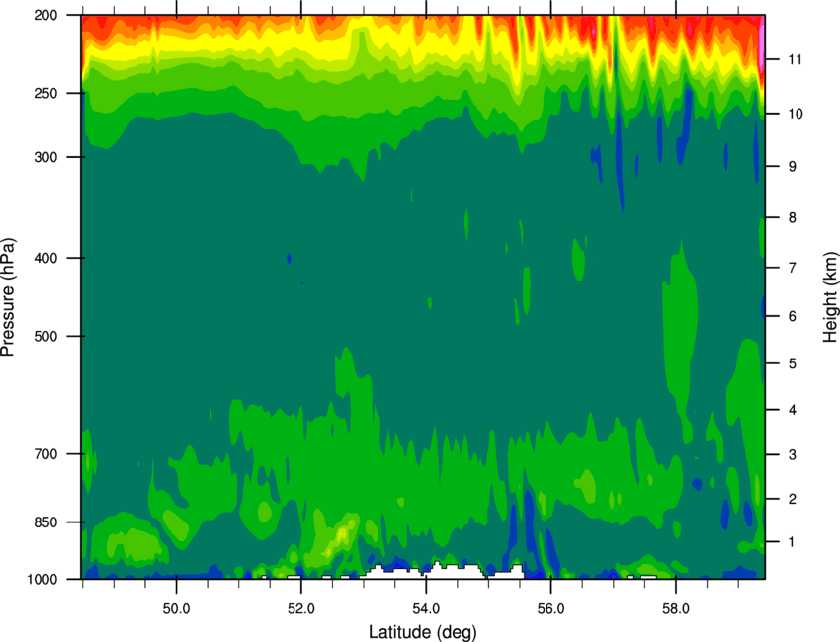Click the 1000 pressure tick label
The width and height of the screenshot is (840, 642).
coord(42,580)
